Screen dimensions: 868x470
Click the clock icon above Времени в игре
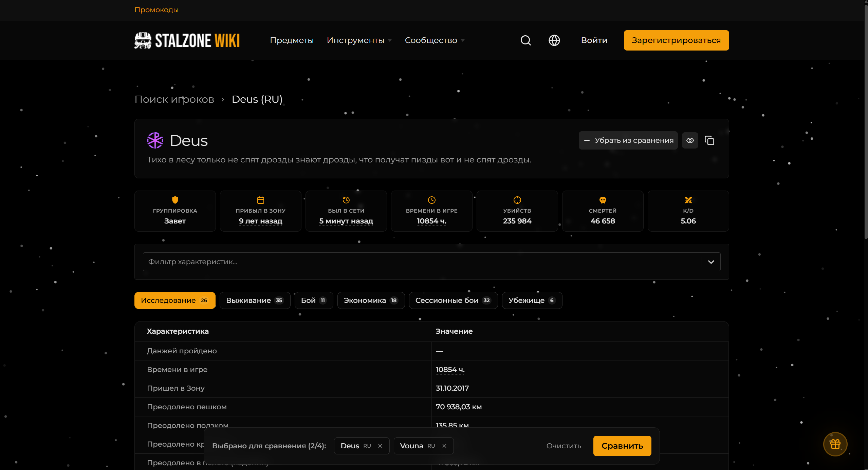(432, 200)
